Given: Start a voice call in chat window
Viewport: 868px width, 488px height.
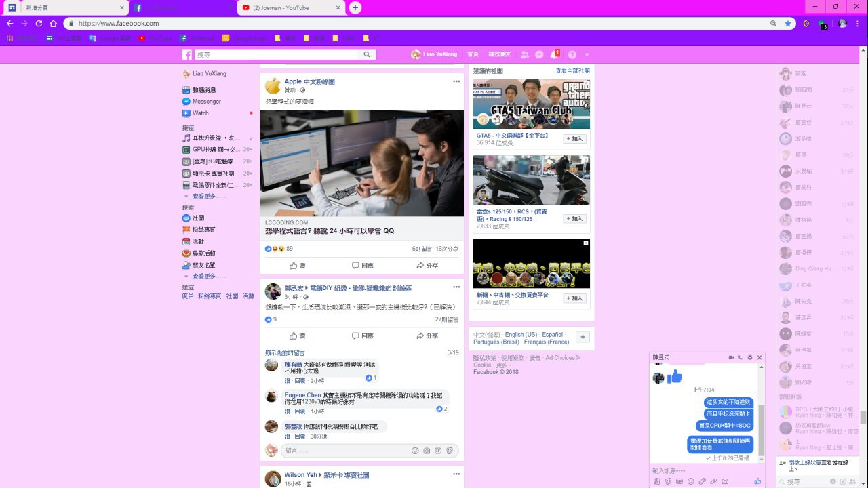Looking at the screenshot, I should (741, 357).
